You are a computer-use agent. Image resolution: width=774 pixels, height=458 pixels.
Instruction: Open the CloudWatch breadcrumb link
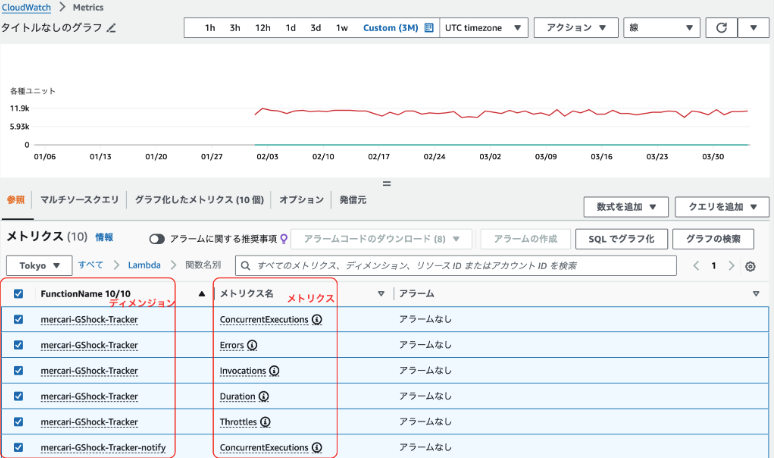(26, 7)
